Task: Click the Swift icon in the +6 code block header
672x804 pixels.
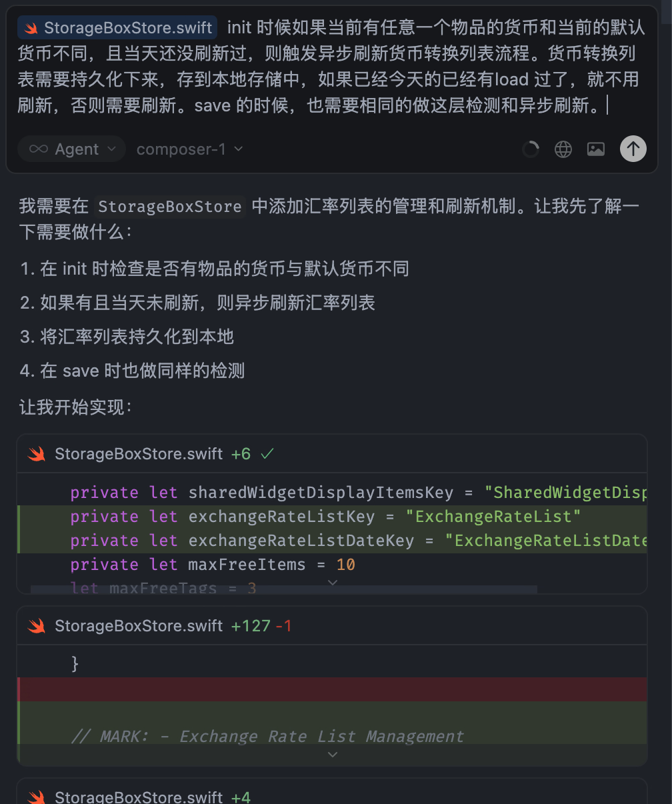Action: coord(37,454)
